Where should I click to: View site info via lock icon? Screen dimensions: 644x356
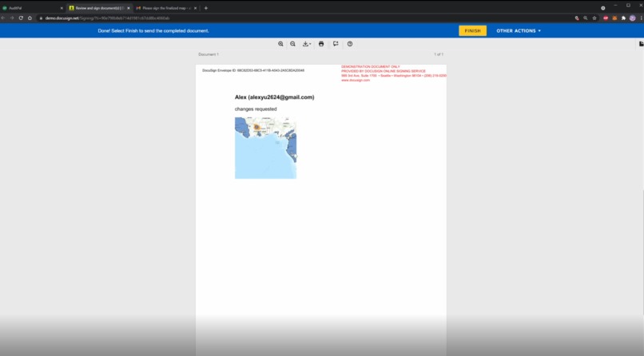coord(41,18)
